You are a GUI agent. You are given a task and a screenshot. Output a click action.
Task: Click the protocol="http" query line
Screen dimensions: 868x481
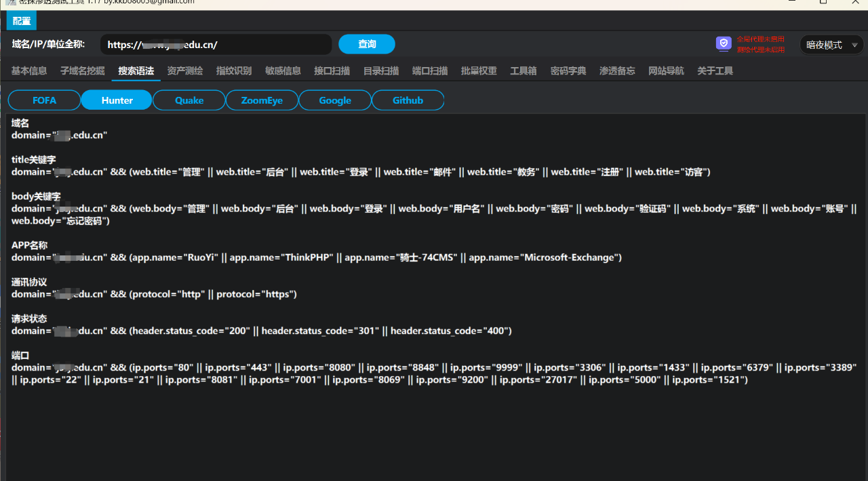point(154,294)
